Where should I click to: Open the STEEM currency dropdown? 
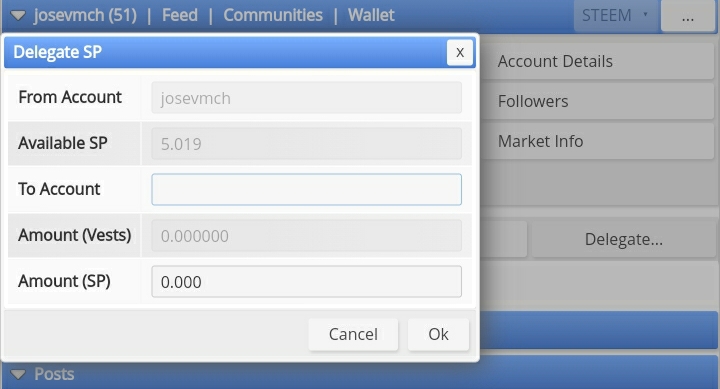(x=615, y=16)
